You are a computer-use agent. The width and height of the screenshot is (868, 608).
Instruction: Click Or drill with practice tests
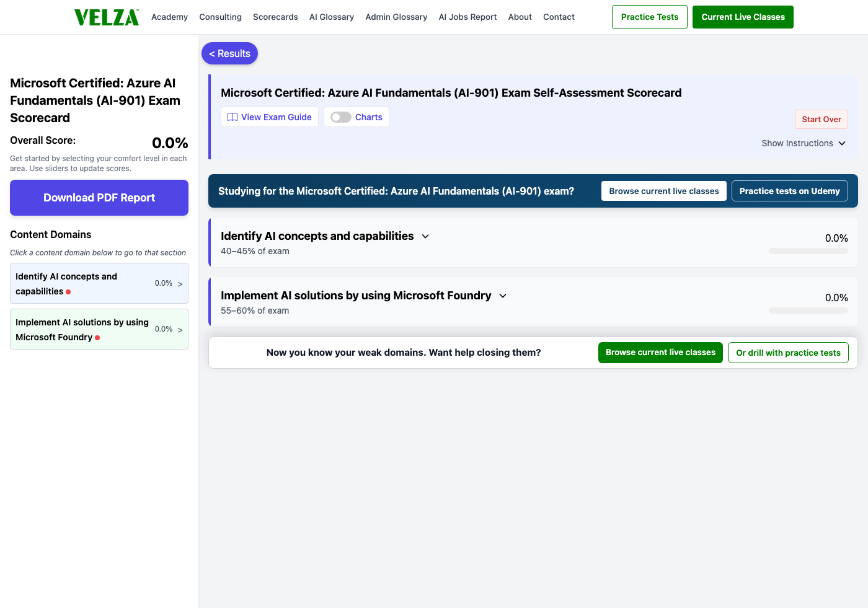pyautogui.click(x=788, y=353)
